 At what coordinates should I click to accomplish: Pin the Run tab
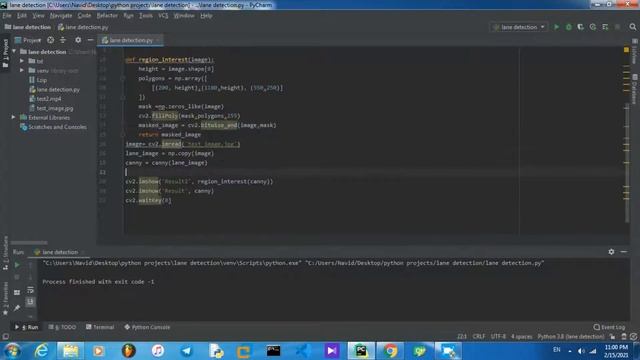tap(17, 308)
